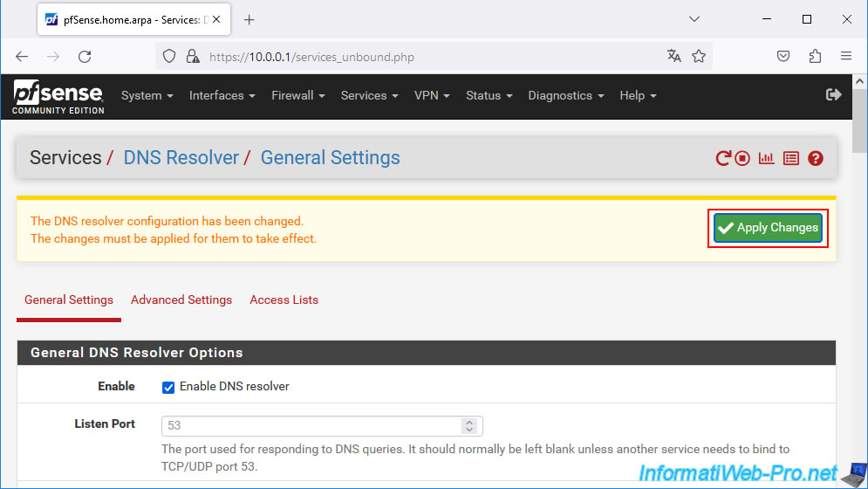This screenshot has width=868, height=489.
Task: Restart the DNS Resolver service icon
Action: [723, 159]
